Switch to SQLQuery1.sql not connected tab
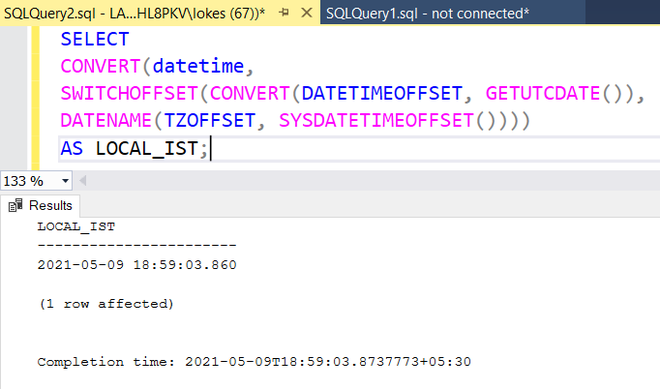The width and height of the screenshot is (660, 389). click(428, 13)
